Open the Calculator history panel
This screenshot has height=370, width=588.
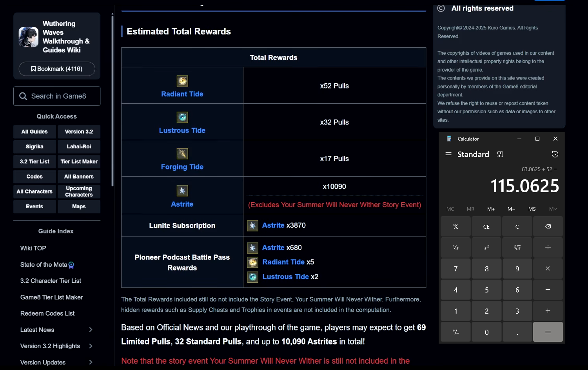click(555, 154)
